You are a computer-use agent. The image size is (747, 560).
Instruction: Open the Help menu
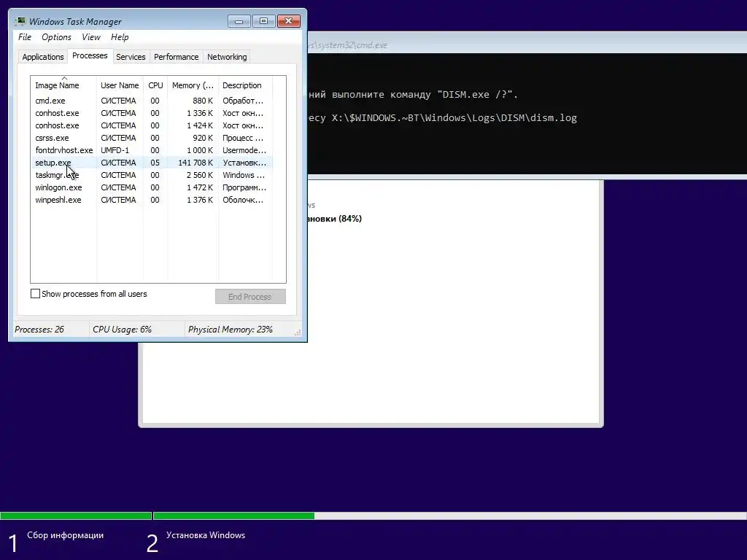120,37
